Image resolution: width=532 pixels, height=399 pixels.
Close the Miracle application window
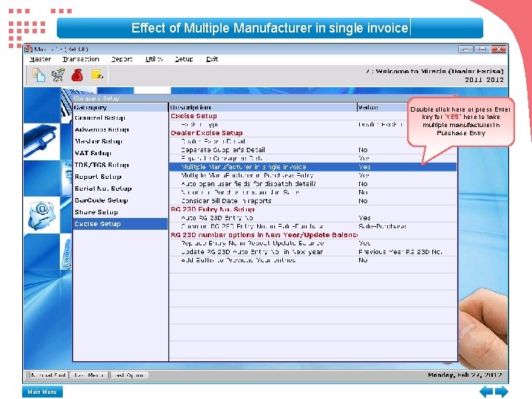(x=499, y=50)
